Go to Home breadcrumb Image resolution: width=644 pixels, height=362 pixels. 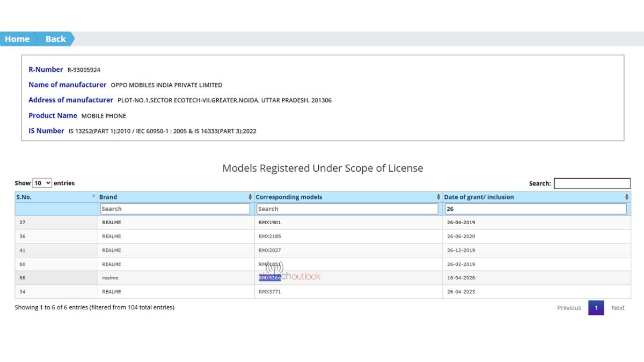17,39
